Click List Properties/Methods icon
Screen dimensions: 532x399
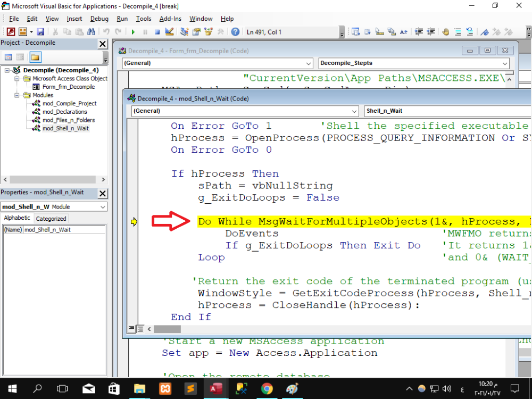coord(355,32)
